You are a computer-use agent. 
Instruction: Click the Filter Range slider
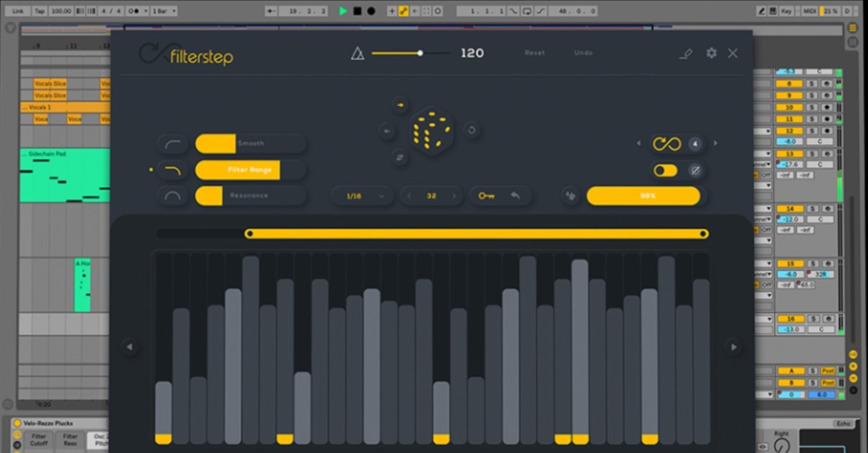[x=251, y=170]
